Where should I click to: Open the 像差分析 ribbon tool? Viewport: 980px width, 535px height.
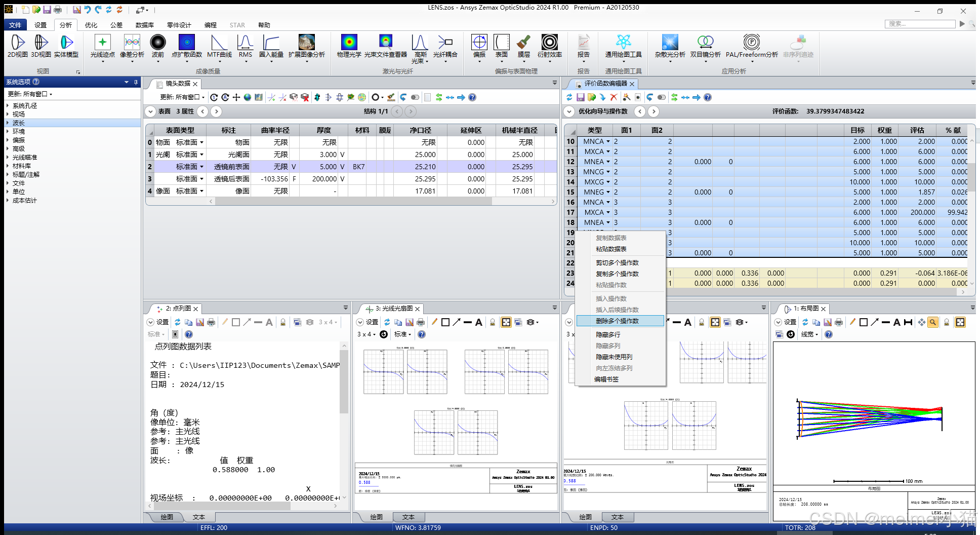[x=132, y=48]
